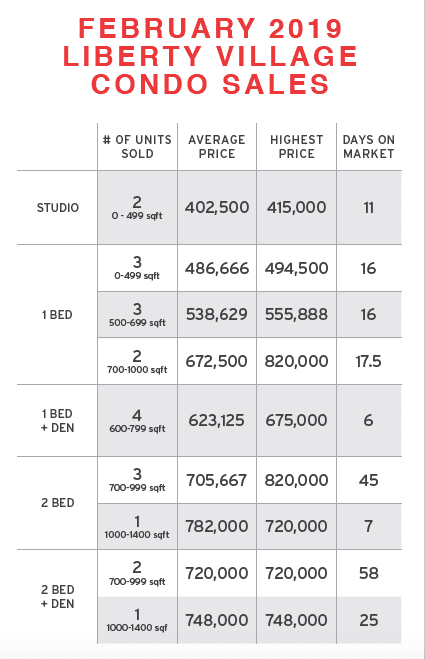Click the February 2019 Liberty Village title
Image resolution: width=425 pixels, height=659 pixels.
210,56
